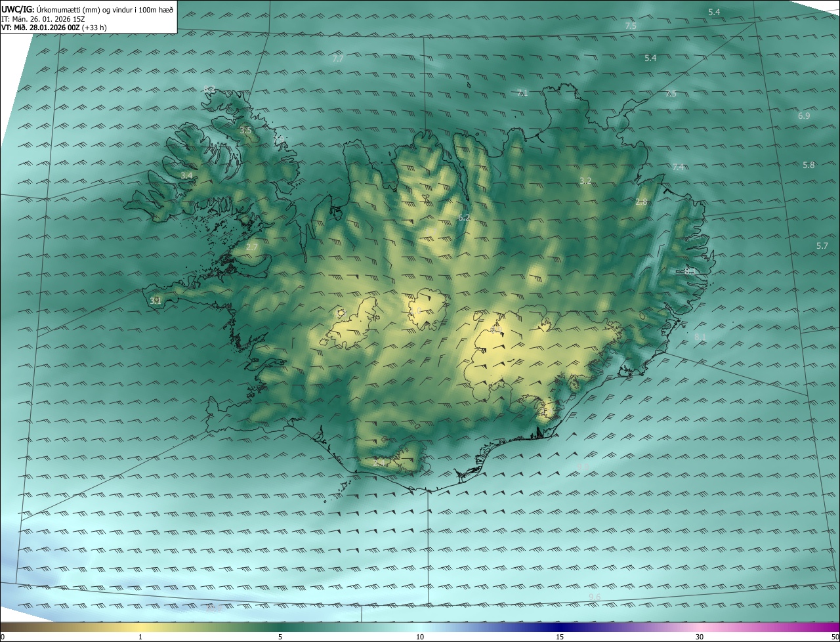The image size is (840, 642).
Task: Click the "15" tick on the color scale
Action: [560, 637]
